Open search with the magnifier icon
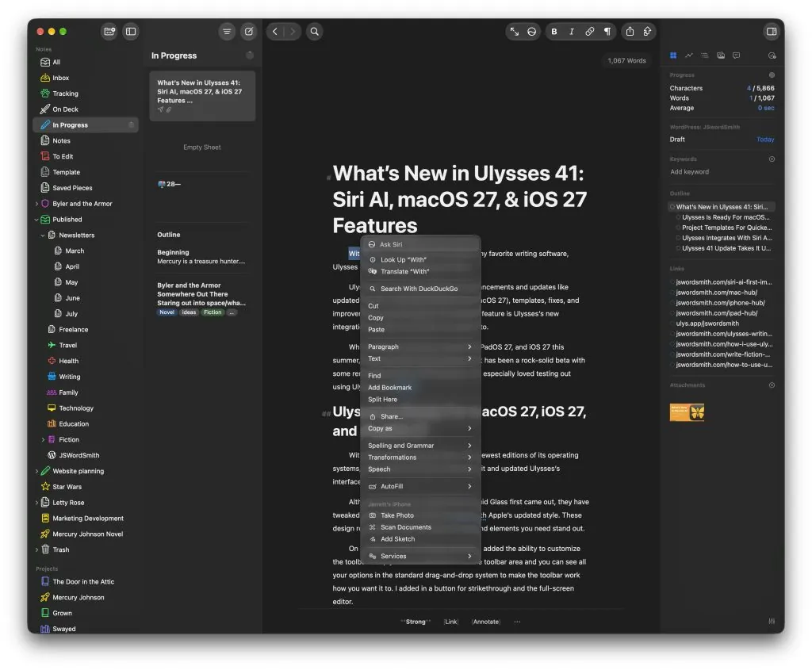This screenshot has width=812, height=670. 314,32
